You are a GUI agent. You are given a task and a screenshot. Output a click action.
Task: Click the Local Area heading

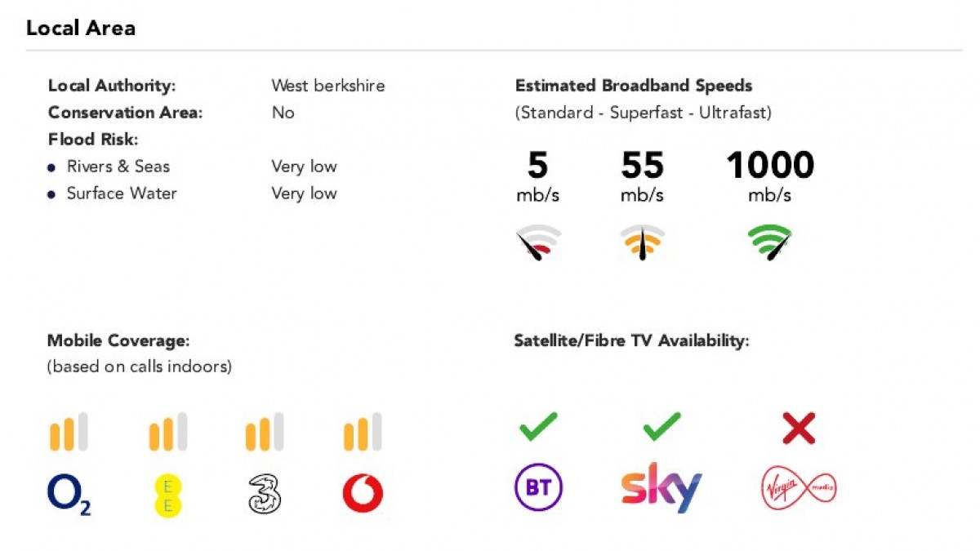point(81,28)
